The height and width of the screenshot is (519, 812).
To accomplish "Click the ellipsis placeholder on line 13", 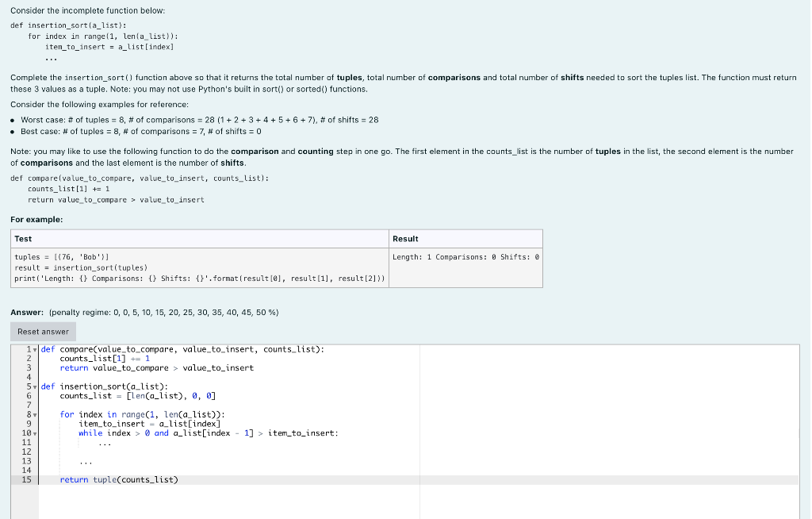I will 84,460.
